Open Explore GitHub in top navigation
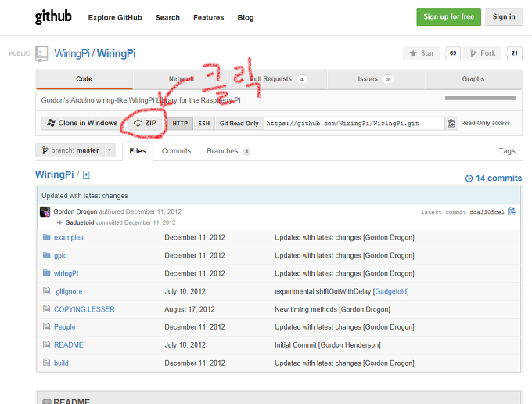Viewport: 532px width, 404px height. (115, 18)
